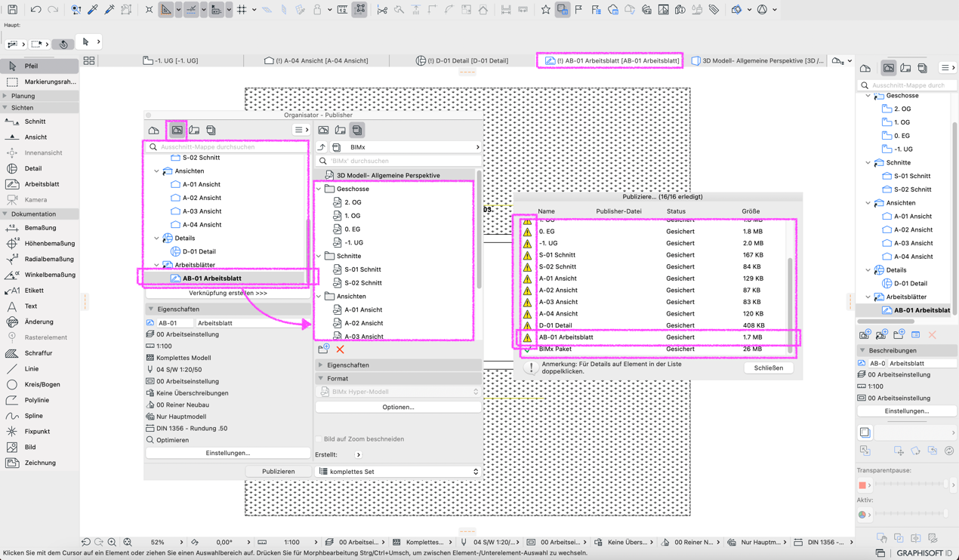The height and width of the screenshot is (560, 959).
Task: Select the Höhenbemaßung tool
Action: 39,243
